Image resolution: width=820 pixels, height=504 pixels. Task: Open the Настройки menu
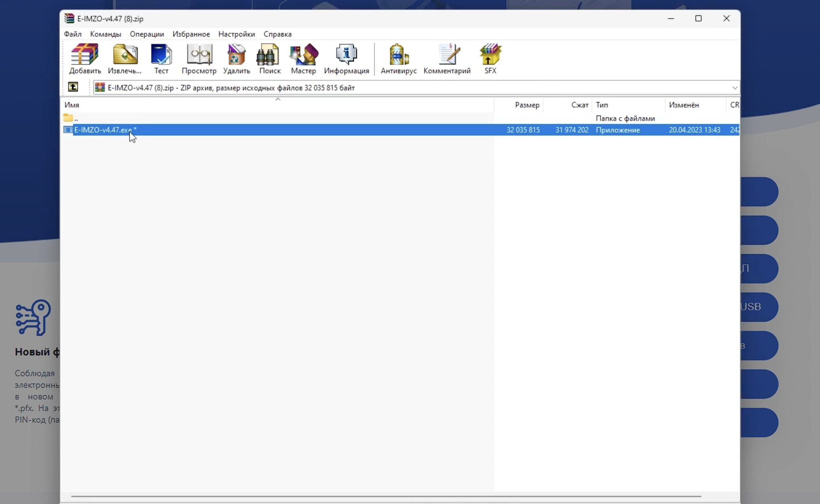pyautogui.click(x=236, y=34)
